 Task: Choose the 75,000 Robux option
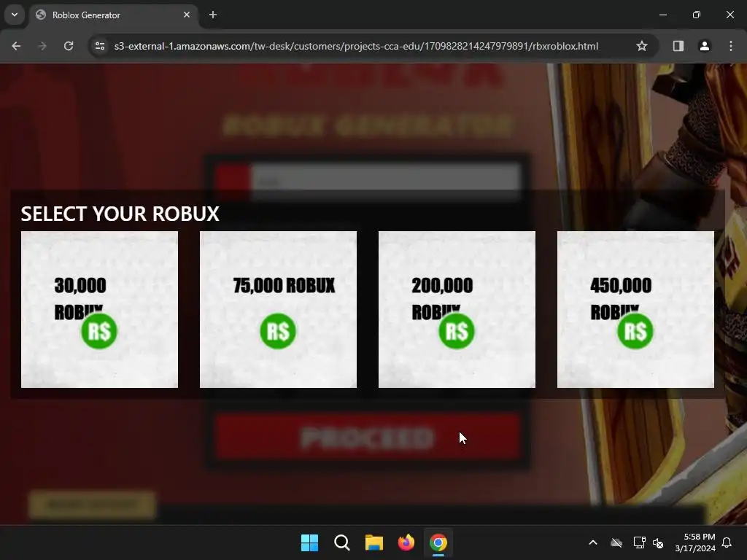coord(278,309)
